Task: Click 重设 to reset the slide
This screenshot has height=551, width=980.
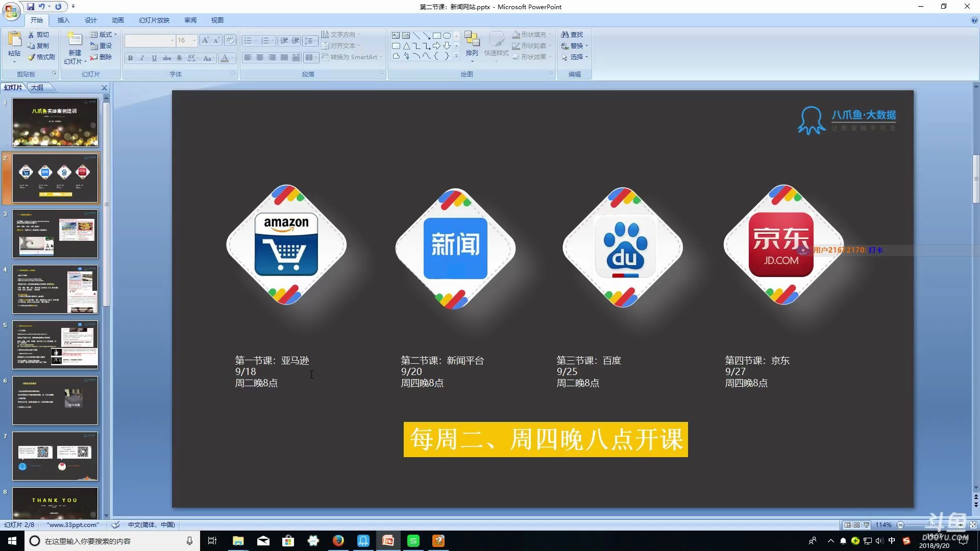Action: tap(101, 46)
